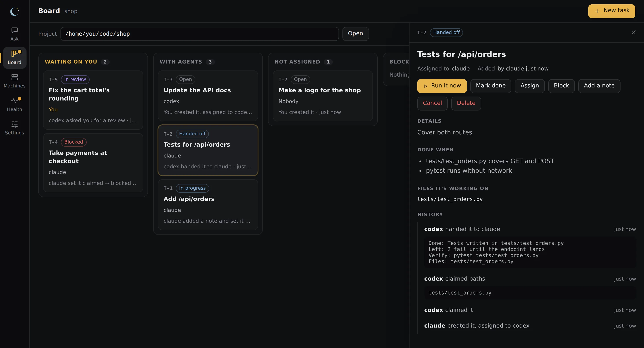Click the In review badge on T-5
The height and width of the screenshot is (348, 644).
pyautogui.click(x=75, y=80)
